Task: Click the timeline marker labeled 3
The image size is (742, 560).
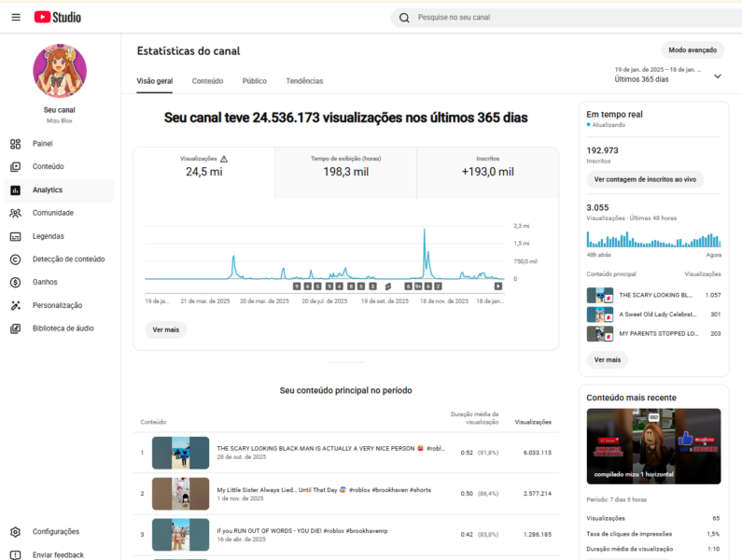Action: pos(373,287)
